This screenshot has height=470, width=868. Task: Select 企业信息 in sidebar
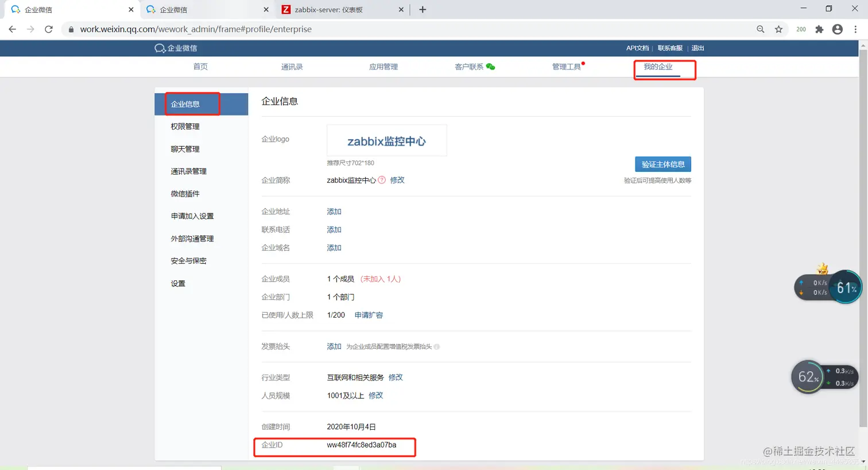pos(201,104)
